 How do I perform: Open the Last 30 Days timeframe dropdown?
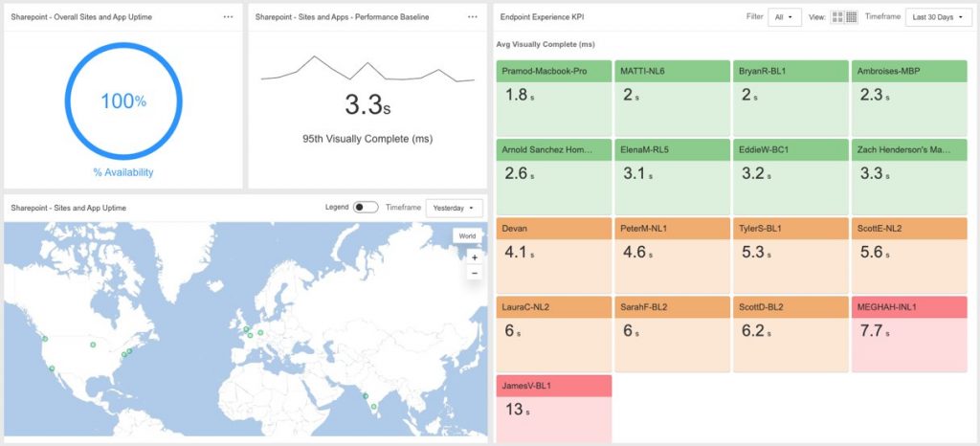click(938, 17)
